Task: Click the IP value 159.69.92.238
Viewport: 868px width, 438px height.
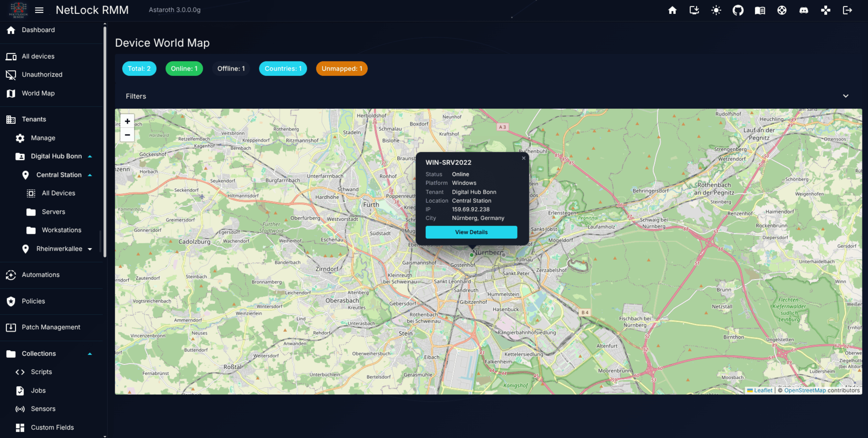Action: (x=471, y=209)
